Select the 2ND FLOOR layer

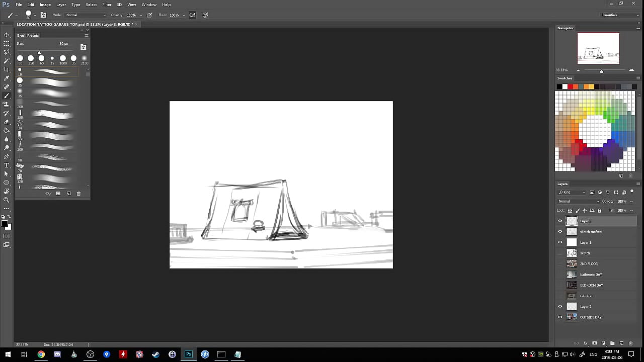(589, 264)
